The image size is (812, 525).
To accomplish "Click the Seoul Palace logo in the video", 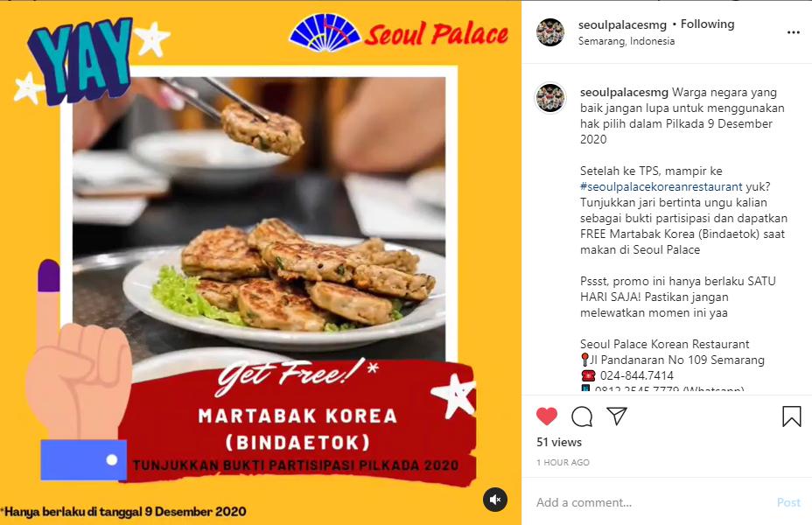I will (399, 33).
